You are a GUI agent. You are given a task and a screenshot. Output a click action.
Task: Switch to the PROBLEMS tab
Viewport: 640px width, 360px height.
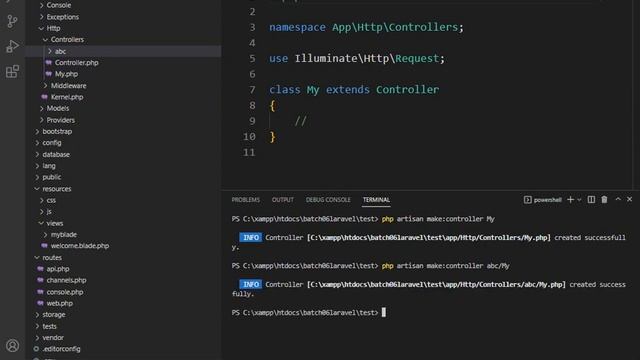pyautogui.click(x=246, y=200)
